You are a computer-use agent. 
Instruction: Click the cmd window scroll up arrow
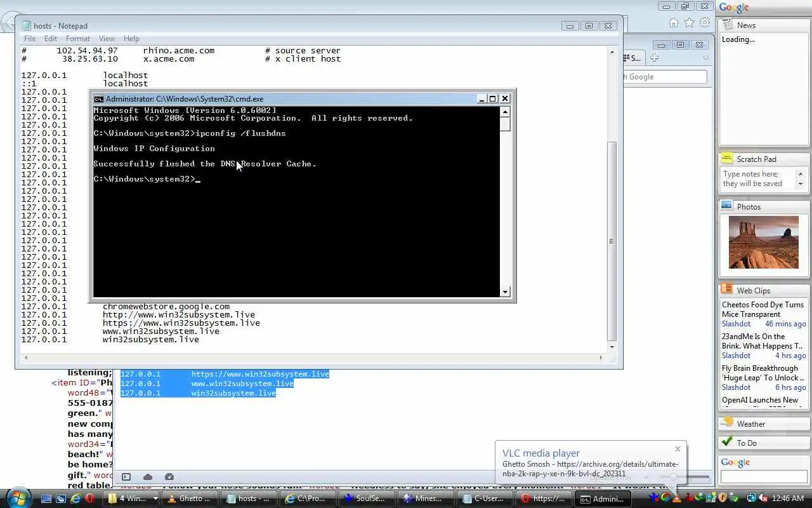(505, 112)
